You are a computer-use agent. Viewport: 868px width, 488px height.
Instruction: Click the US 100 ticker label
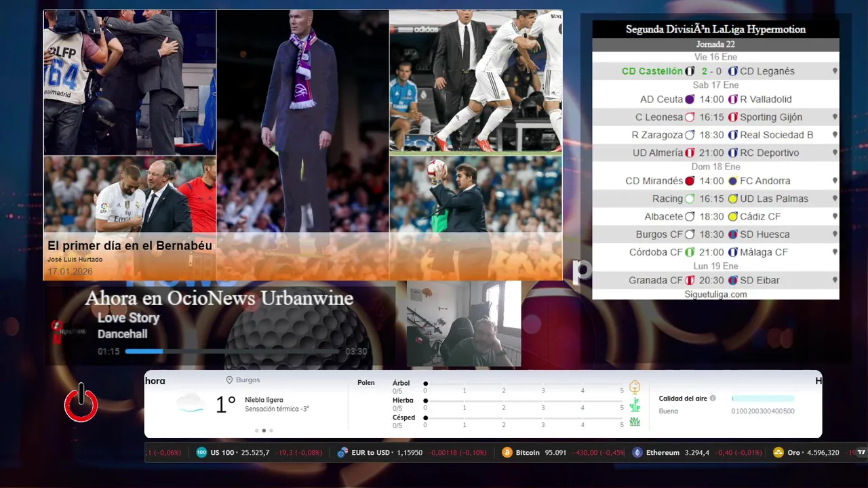point(222,453)
